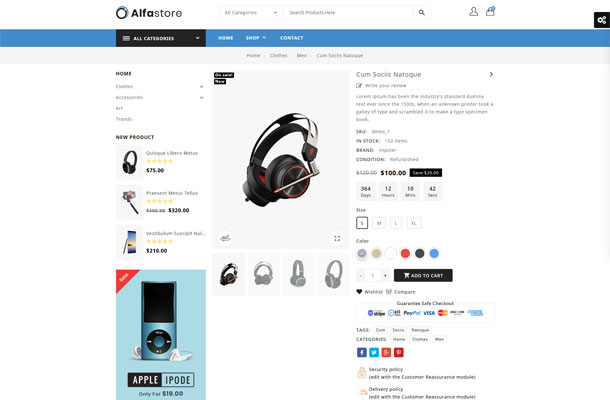The width and height of the screenshot is (610, 400).
Task: Click the Add to Cart button
Action: coord(423,275)
